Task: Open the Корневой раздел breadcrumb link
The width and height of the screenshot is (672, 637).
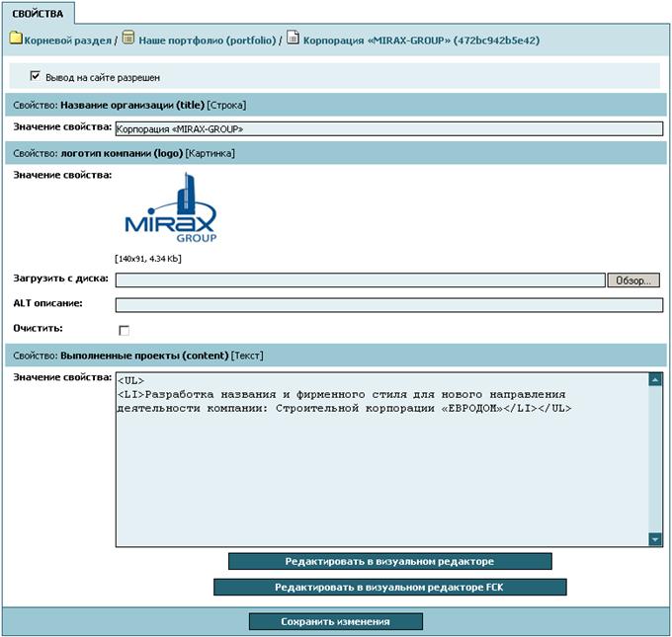Action: pos(68,40)
